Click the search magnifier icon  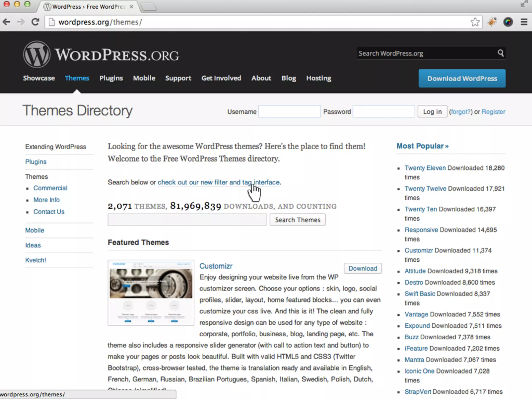(501, 53)
